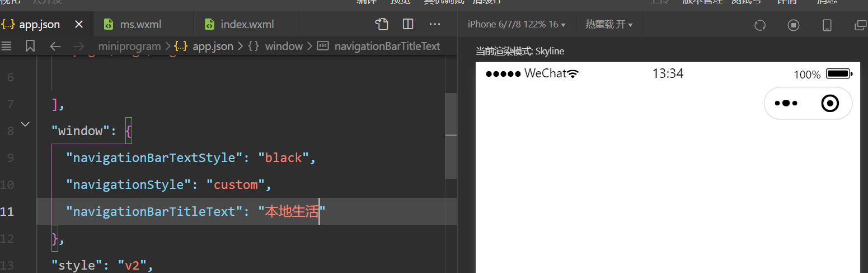
Task: Open the 热重载 开 hot reload dropdown
Action: 609,25
